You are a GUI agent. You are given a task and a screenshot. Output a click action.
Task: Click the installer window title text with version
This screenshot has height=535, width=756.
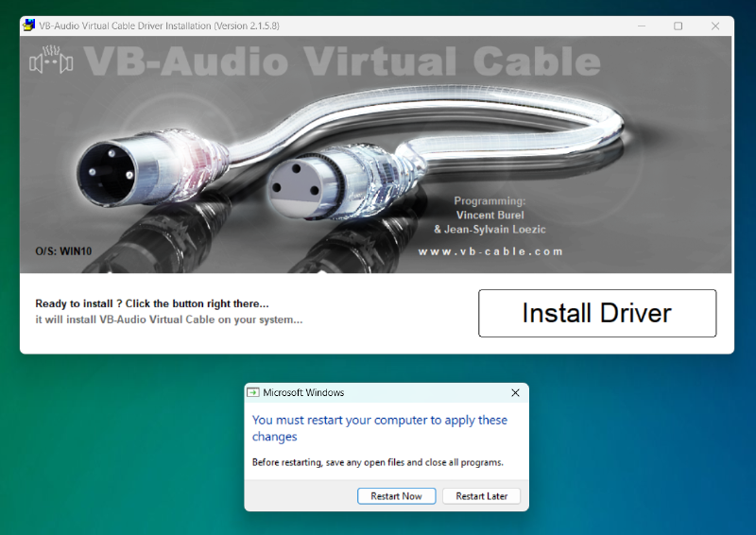[159, 26]
